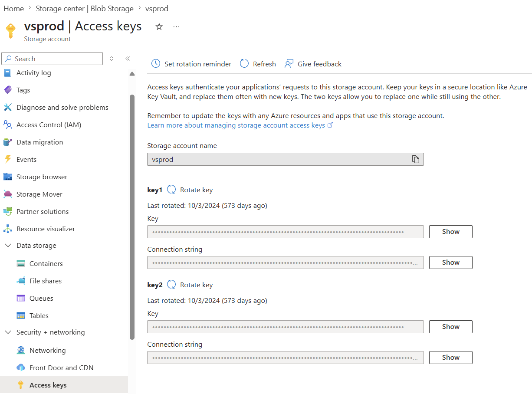532x394 pixels.
Task: Click the Front Door and CDN icon
Action: coord(21,368)
